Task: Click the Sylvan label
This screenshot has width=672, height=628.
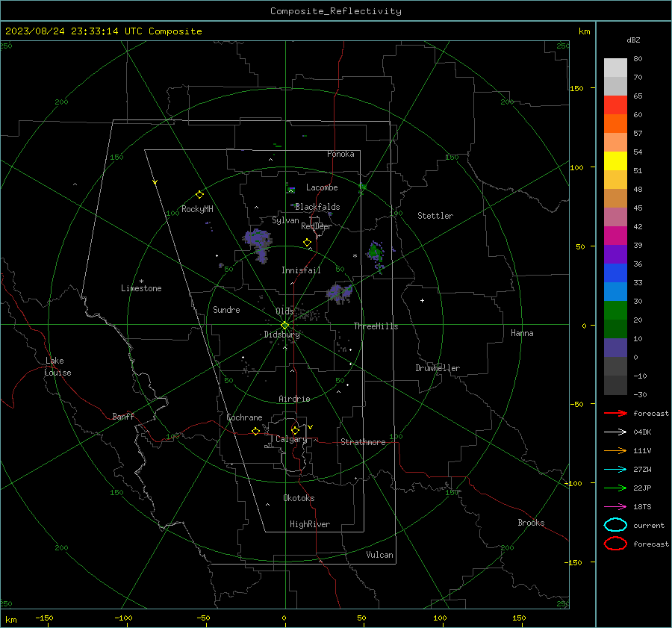Action: [x=285, y=221]
